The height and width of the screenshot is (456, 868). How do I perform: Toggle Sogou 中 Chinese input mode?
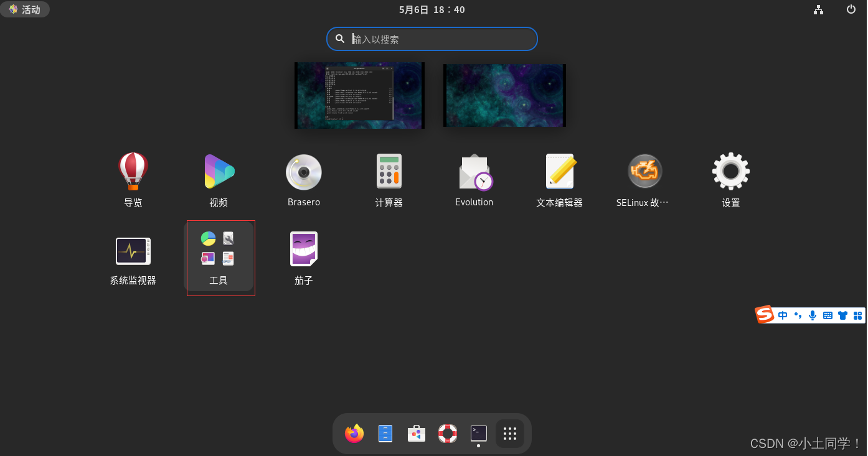tap(783, 315)
